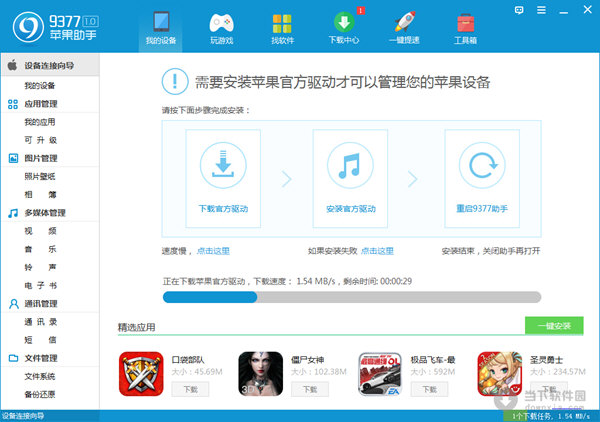Open 图片管理 section label

(x=41, y=158)
